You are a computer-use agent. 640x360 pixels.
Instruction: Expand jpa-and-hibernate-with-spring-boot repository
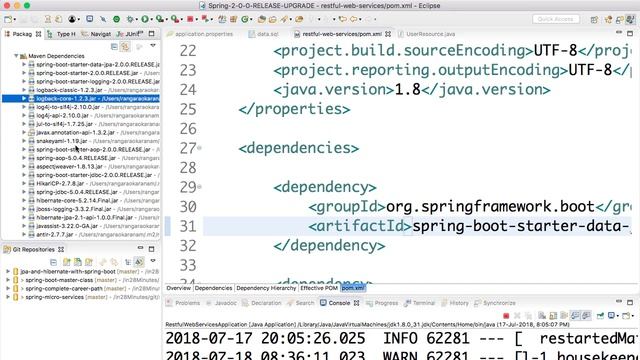pos(8,271)
